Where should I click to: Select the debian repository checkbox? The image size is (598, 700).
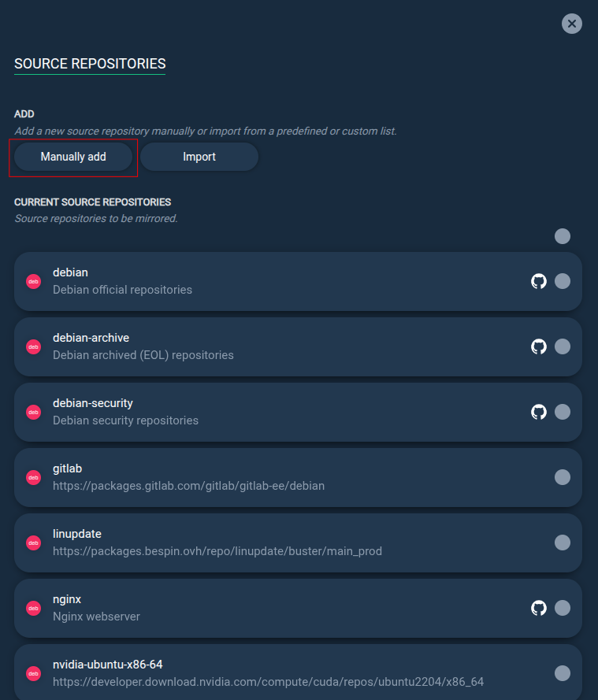(563, 281)
